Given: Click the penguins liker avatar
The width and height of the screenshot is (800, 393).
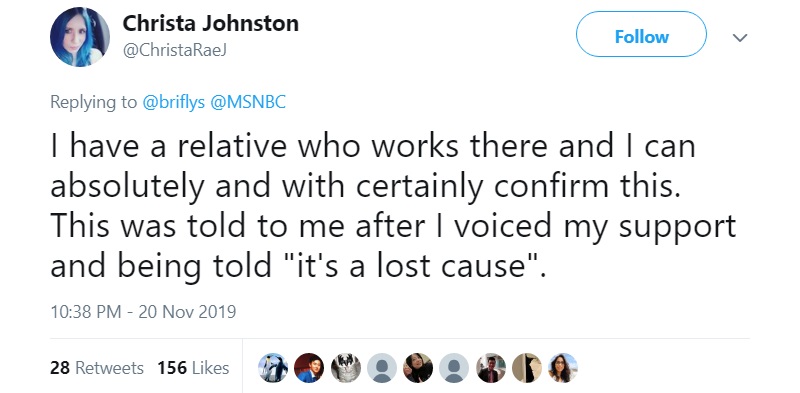Looking at the screenshot, I should pyautogui.click(x=272, y=367).
